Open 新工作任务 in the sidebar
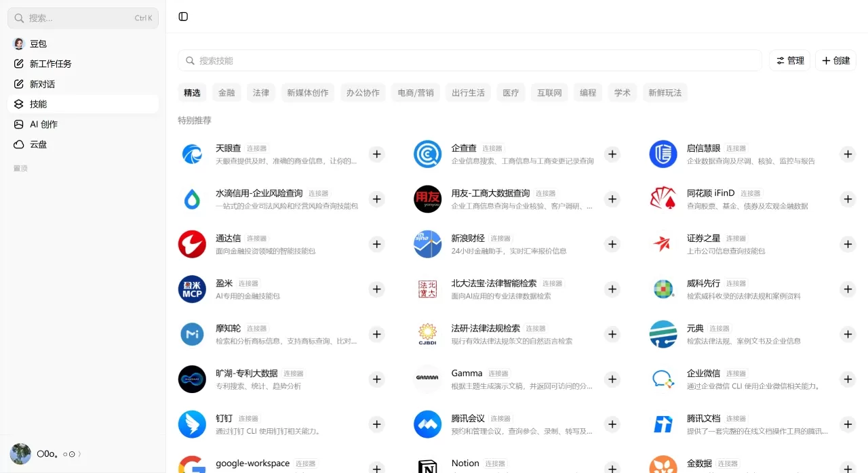Screen dimensions: 868x473 [x=83, y=64]
